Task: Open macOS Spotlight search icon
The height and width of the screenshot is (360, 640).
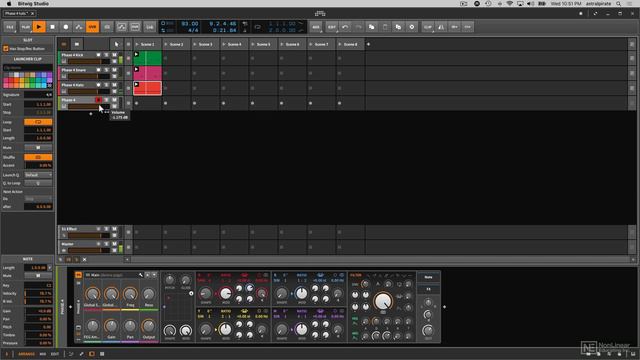Action: point(619,4)
